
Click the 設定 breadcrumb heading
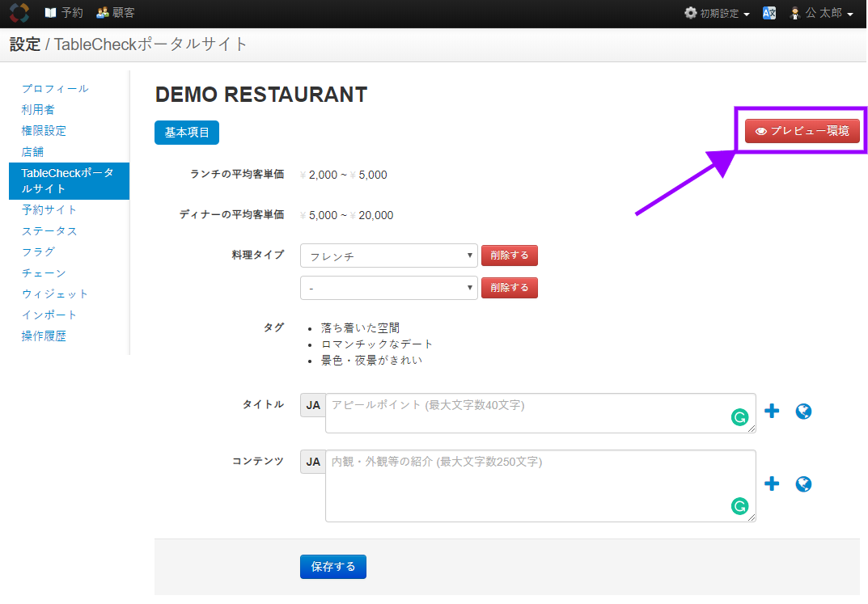(25, 44)
